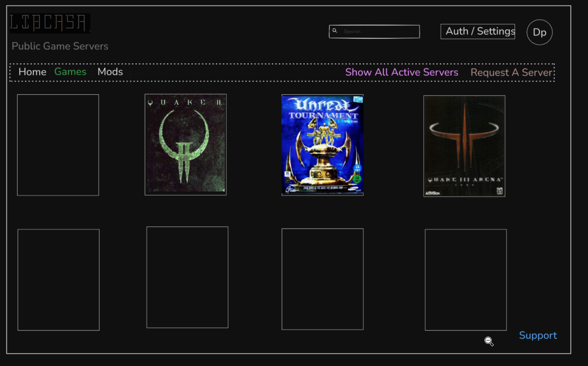Click the LIBCASA logo
The height and width of the screenshot is (366, 588).
coord(50,23)
